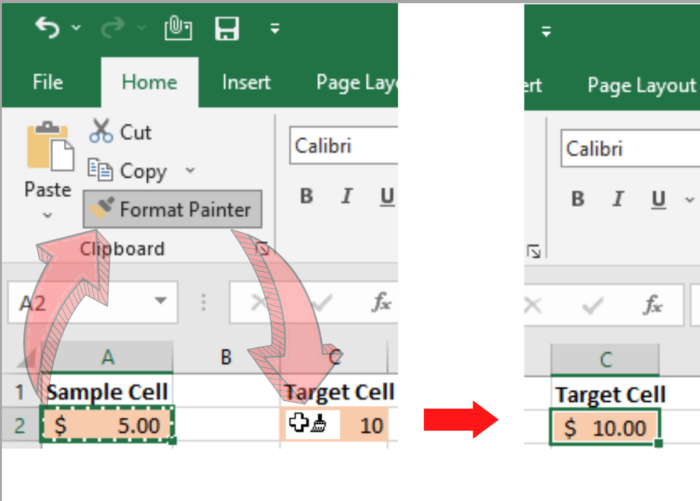Open the Name Box dropdown arrow
This screenshot has width=700, height=501.
161,301
